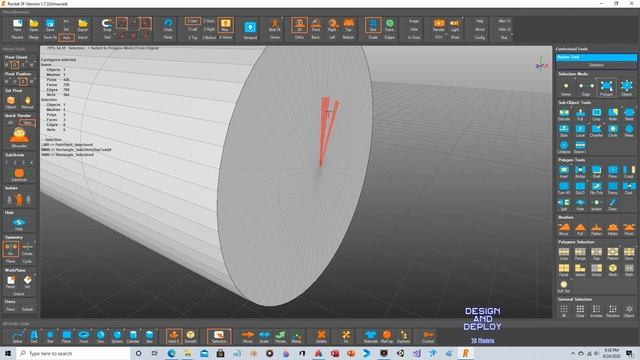Toggle the Auto save option
640x360 pixels.
pos(67,38)
